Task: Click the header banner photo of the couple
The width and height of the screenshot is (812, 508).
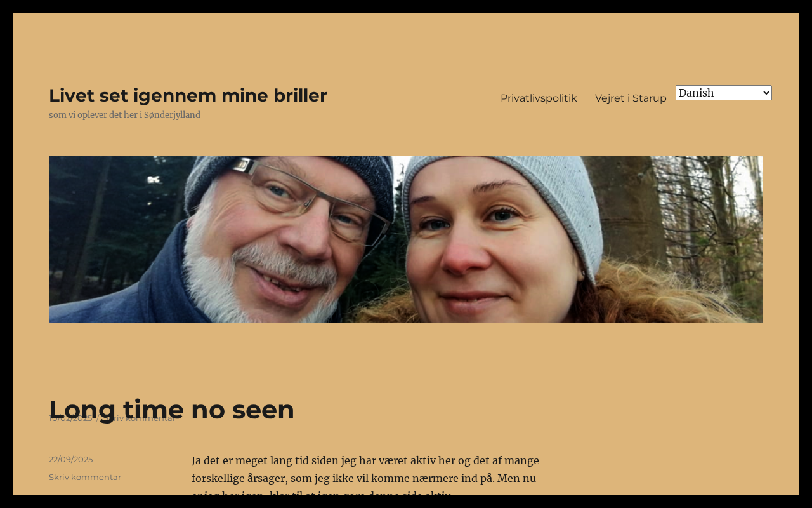Action: click(405, 239)
